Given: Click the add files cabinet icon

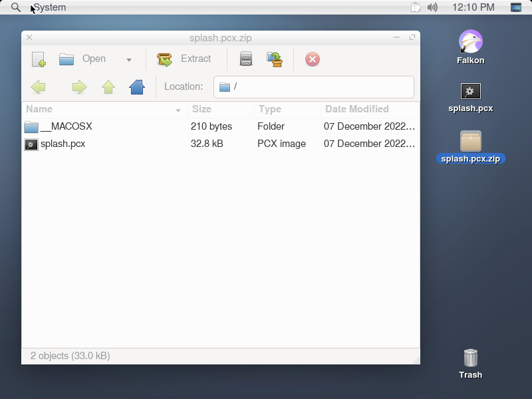Looking at the screenshot, I should click(x=246, y=59).
